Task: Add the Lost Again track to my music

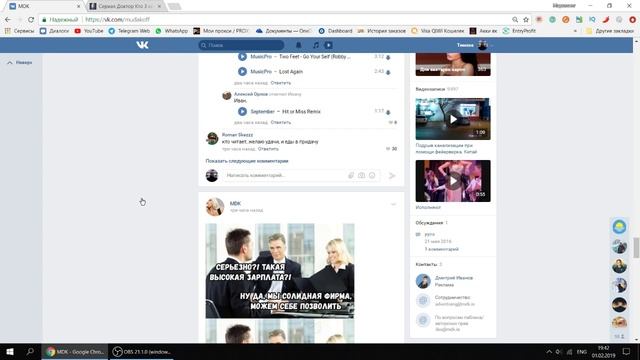Action: point(388,72)
